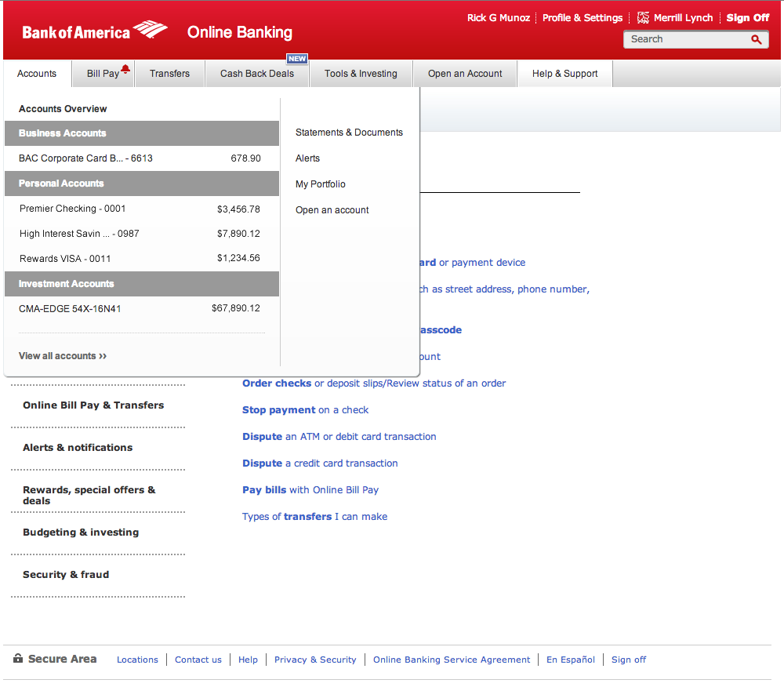784x687 pixels.
Task: Click the Rick G Munoz user link
Action: [499, 18]
